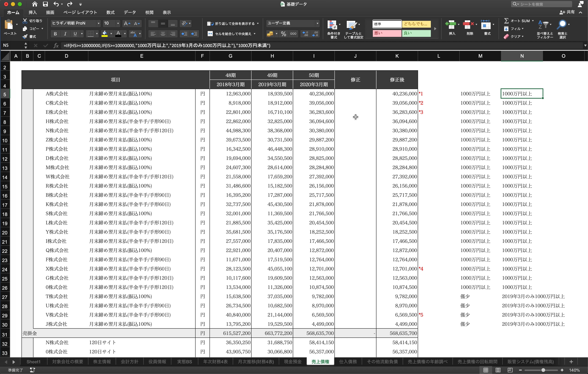Expand the formula bar chevron
The image size is (588, 374).
585,45
